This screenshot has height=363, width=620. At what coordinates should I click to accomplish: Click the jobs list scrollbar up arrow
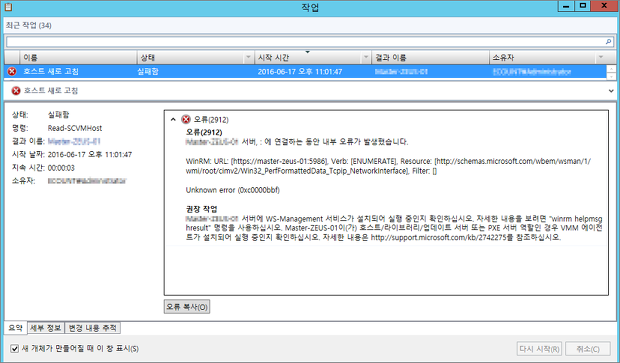pyautogui.click(x=611, y=69)
